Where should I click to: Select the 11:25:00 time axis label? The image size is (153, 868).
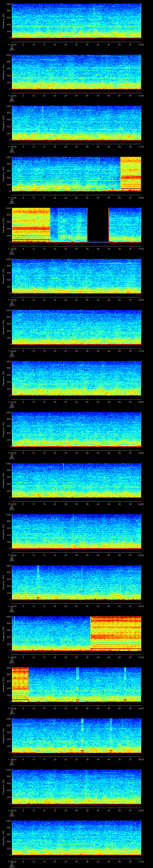point(12,606)
